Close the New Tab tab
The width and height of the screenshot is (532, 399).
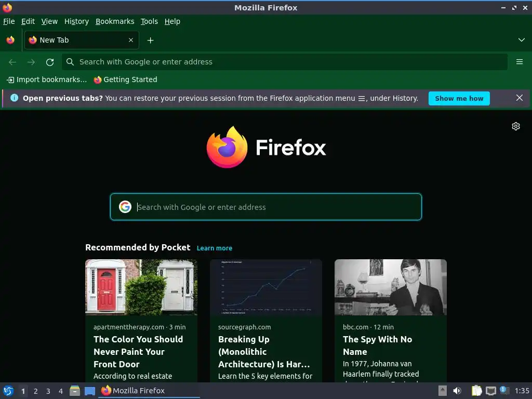pyautogui.click(x=131, y=40)
